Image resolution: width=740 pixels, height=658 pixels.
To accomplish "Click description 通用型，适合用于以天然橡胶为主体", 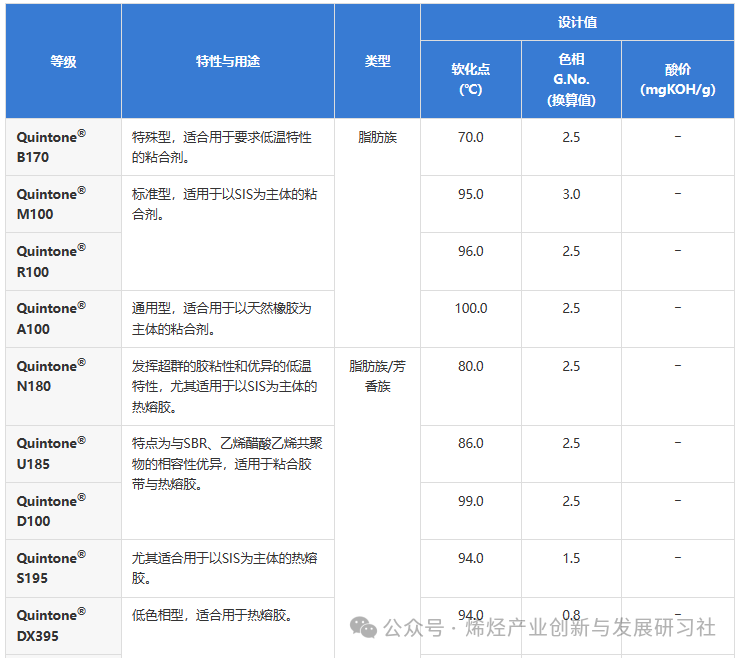I will click(x=228, y=319).
